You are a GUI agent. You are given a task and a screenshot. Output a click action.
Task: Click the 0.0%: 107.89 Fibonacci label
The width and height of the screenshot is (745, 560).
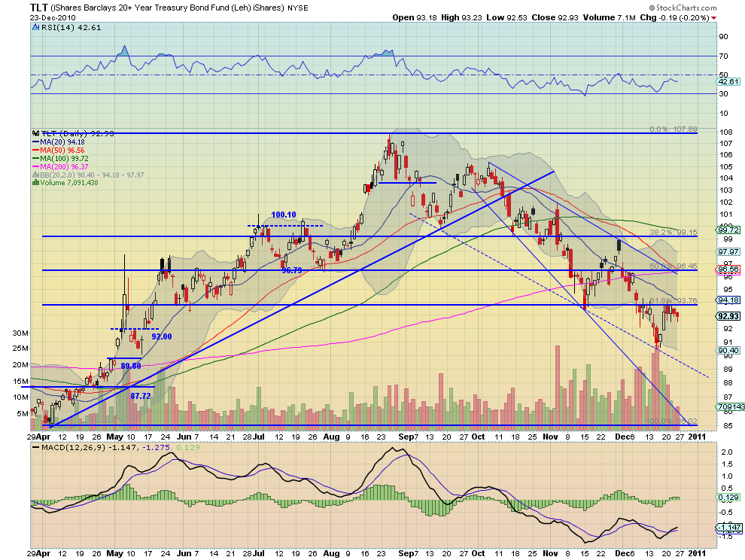pos(674,129)
